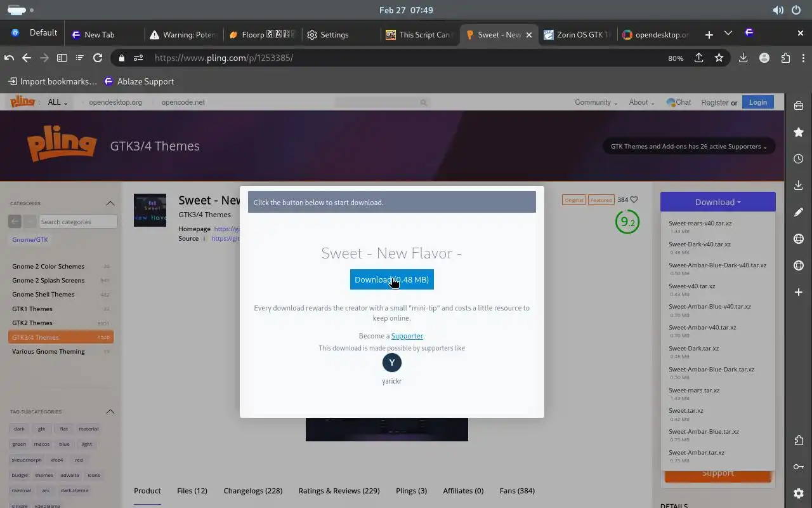Choose Sweet-mars-v40.tar.xz from the file list
812x508 pixels.
[x=700, y=224]
